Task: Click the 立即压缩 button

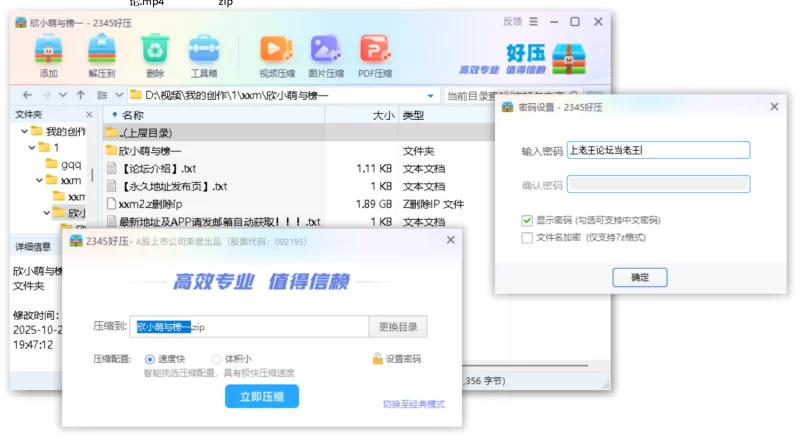Action: click(261, 397)
